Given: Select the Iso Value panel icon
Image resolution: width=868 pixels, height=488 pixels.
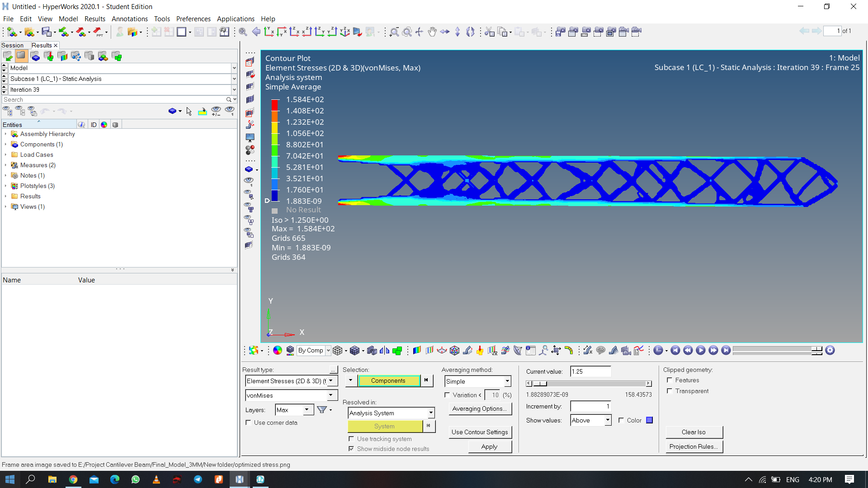Looking at the screenshot, I should [x=429, y=351].
